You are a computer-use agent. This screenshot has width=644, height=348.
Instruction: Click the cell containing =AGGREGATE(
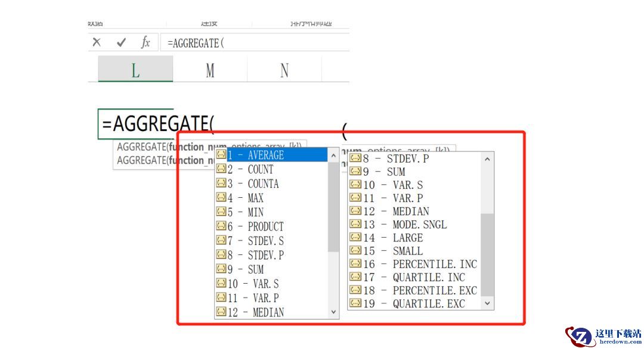click(x=135, y=124)
